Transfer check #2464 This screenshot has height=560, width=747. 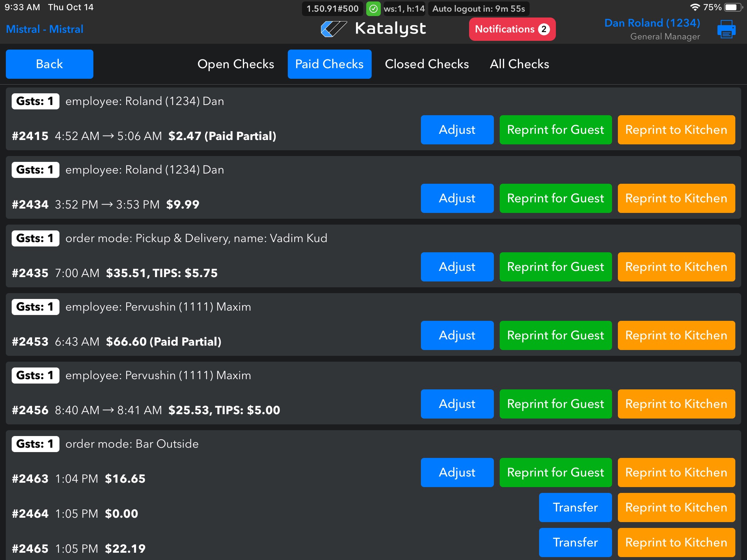click(575, 507)
